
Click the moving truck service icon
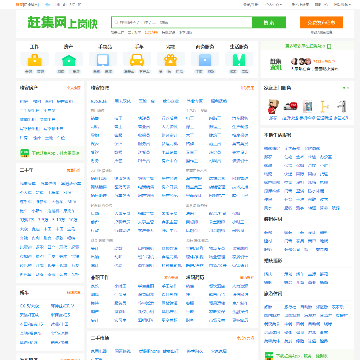click(x=290, y=106)
